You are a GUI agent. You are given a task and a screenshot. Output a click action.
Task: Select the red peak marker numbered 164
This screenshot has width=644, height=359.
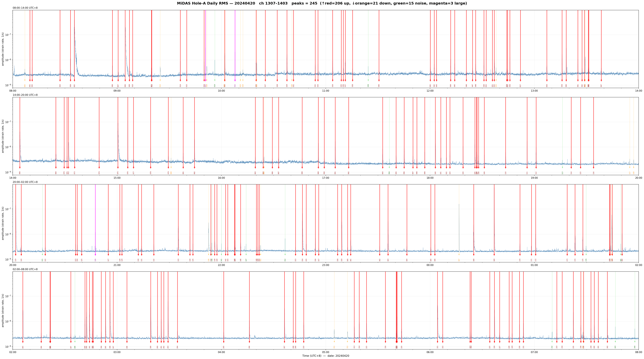pyautogui.click(x=407, y=254)
